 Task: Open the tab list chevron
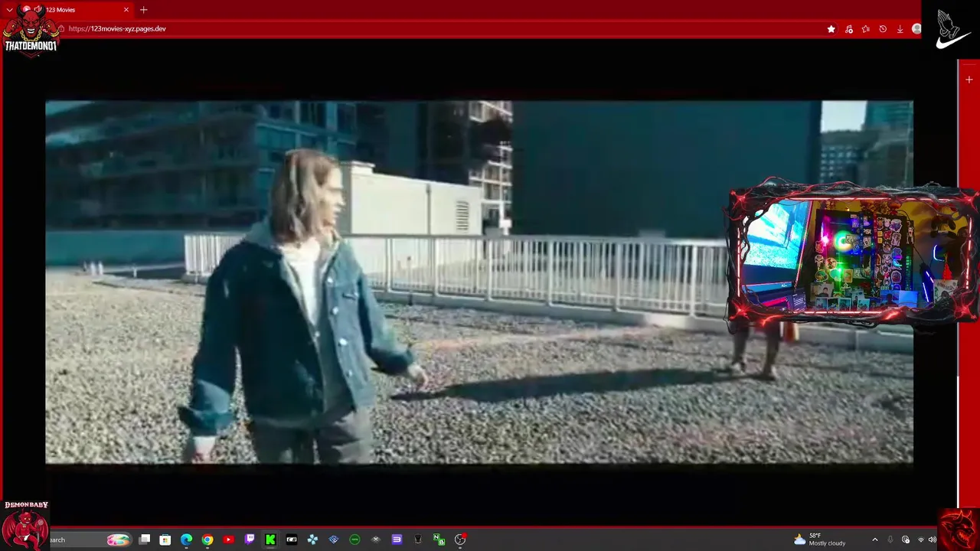coord(9,10)
